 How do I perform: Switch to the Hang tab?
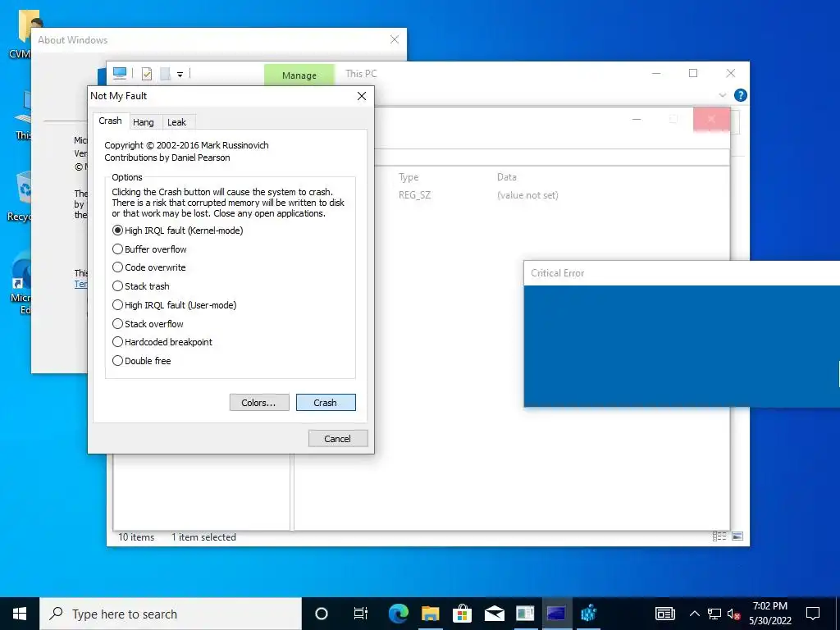(143, 122)
